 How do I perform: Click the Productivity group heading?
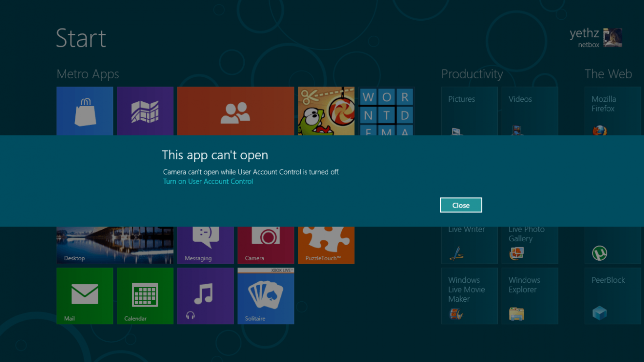[472, 74]
